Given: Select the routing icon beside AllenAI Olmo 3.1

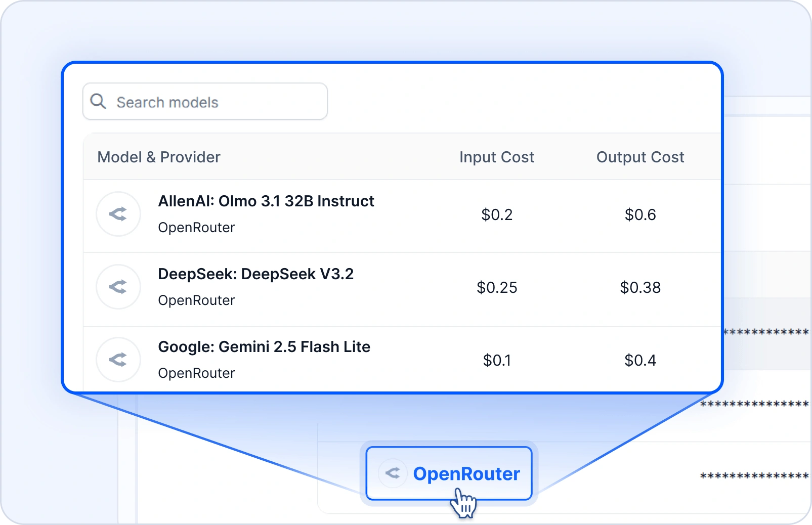Looking at the screenshot, I should (118, 214).
